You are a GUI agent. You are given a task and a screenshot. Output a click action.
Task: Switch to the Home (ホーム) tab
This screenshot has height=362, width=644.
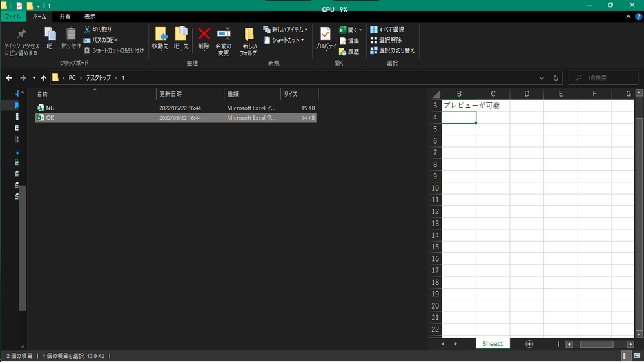tap(39, 16)
